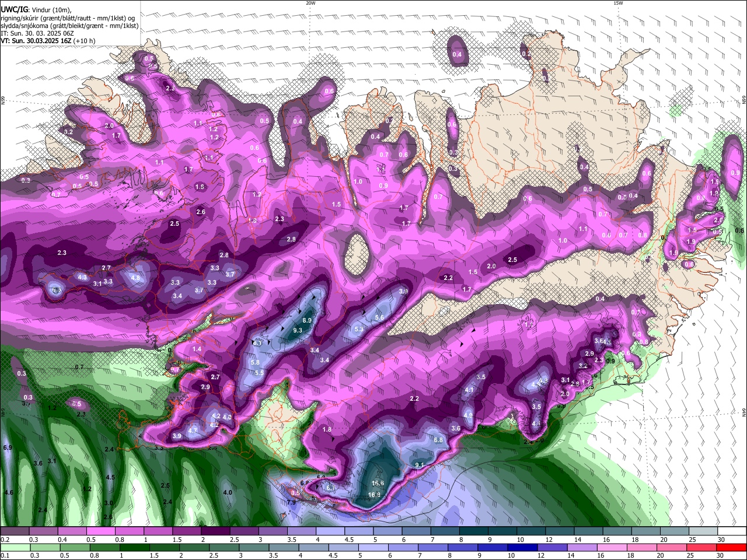Click the 6.1 value in west-central band
The width and height of the screenshot is (747, 560).
click(257, 343)
